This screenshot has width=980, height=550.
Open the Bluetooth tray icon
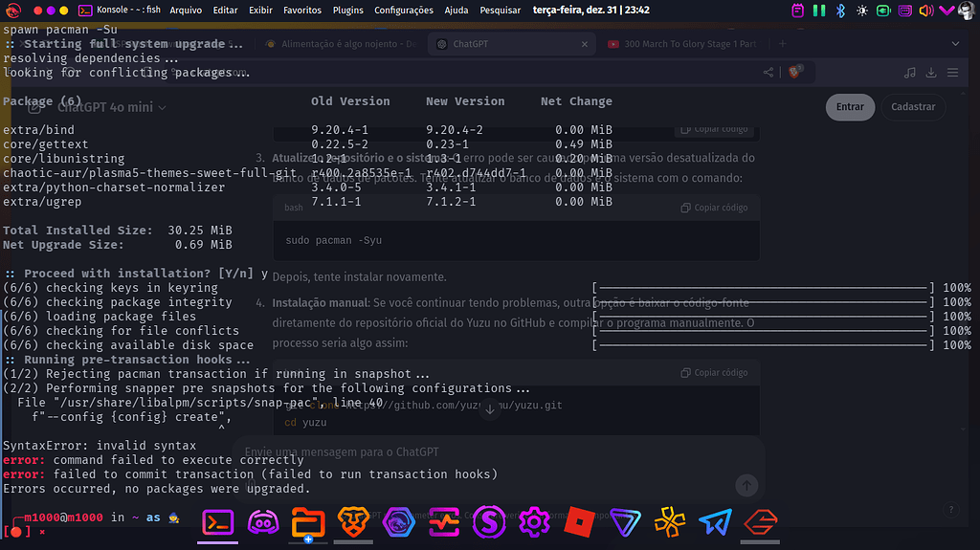(840, 10)
